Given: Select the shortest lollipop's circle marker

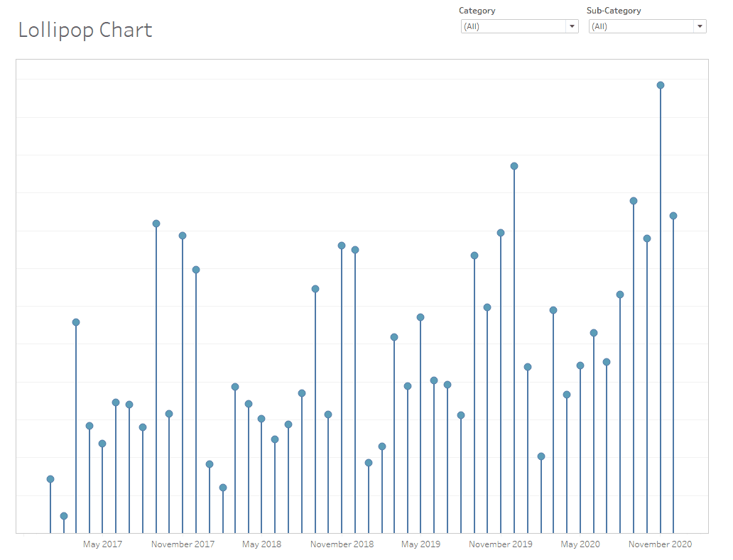Looking at the screenshot, I should [64, 516].
